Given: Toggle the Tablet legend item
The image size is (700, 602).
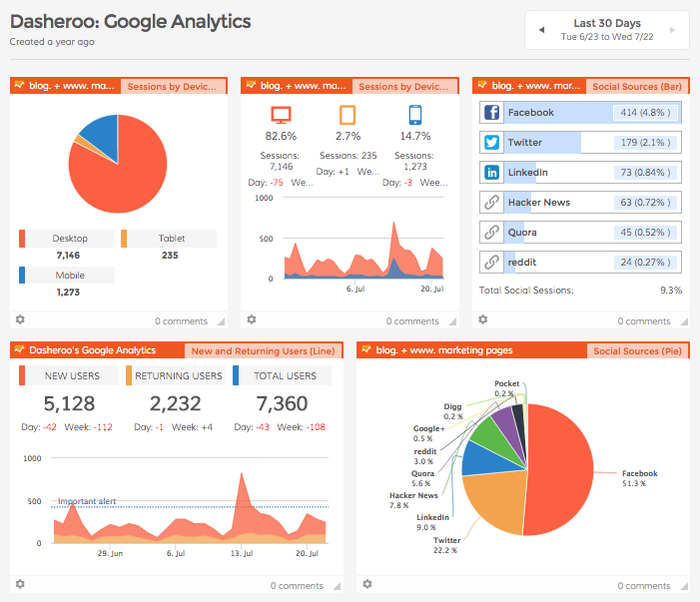Looking at the screenshot, I should point(171,239).
